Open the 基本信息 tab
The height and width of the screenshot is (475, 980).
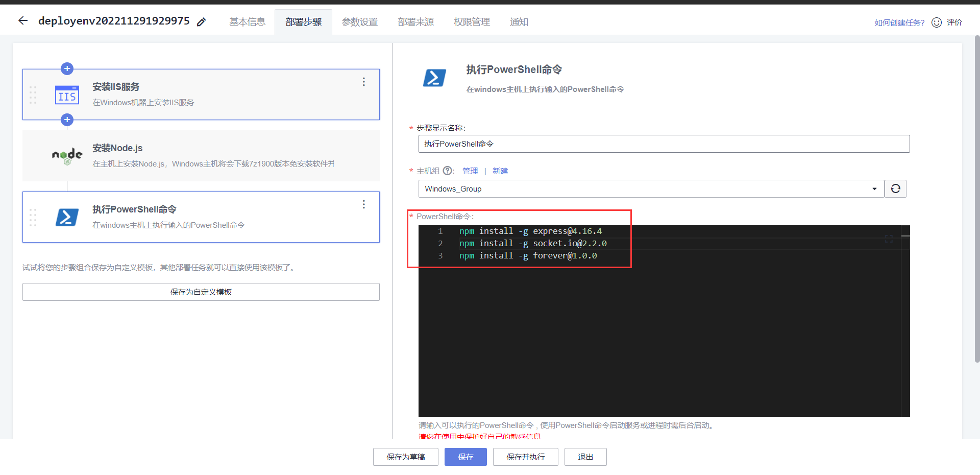[247, 22]
